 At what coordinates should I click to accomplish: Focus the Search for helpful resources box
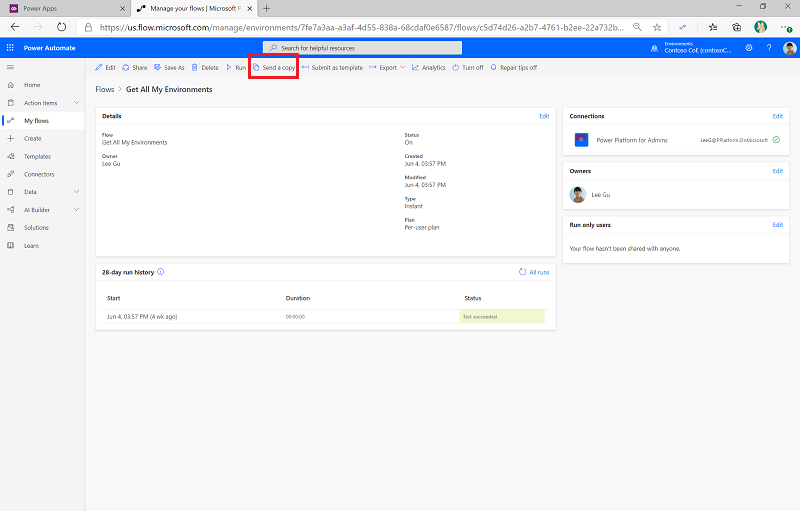point(362,48)
